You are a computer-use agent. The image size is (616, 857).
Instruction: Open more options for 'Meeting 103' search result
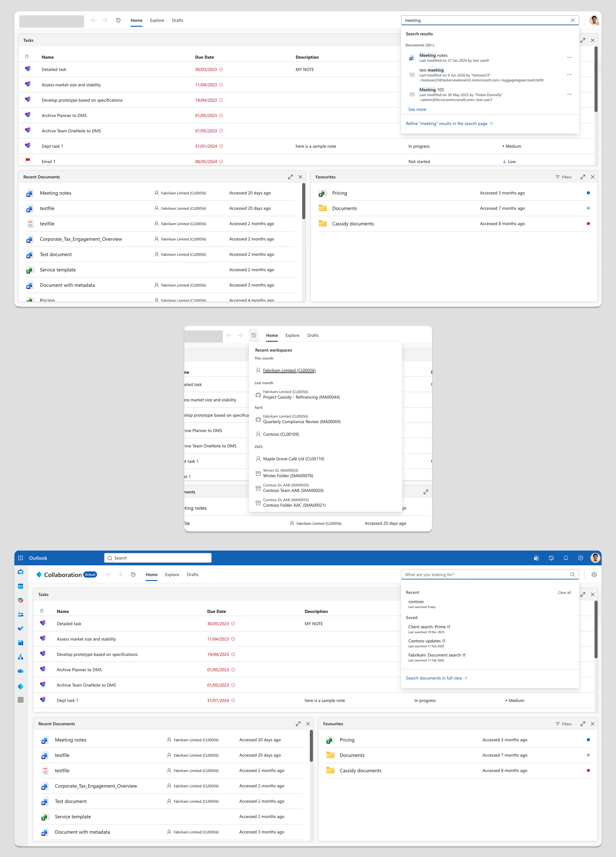[x=569, y=94]
